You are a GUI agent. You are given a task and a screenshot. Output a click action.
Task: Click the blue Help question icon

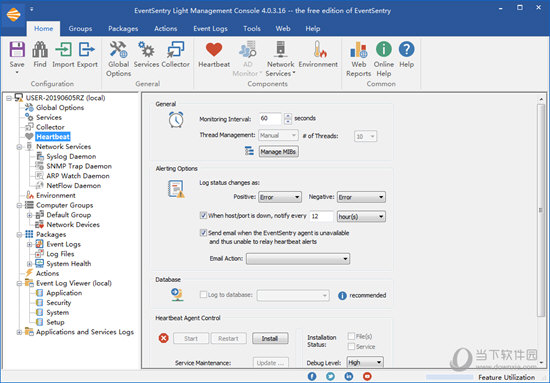[407, 49]
